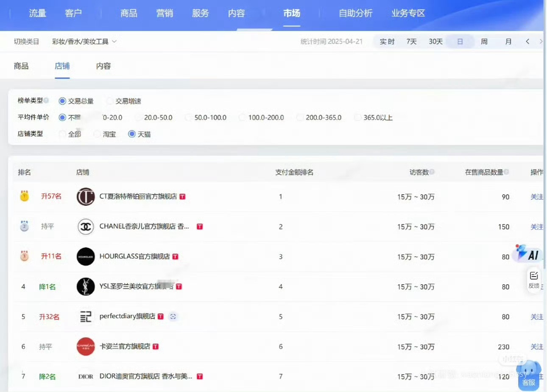Click the Tmall badge beside 卡姿兰官方旗舰店

point(156,347)
